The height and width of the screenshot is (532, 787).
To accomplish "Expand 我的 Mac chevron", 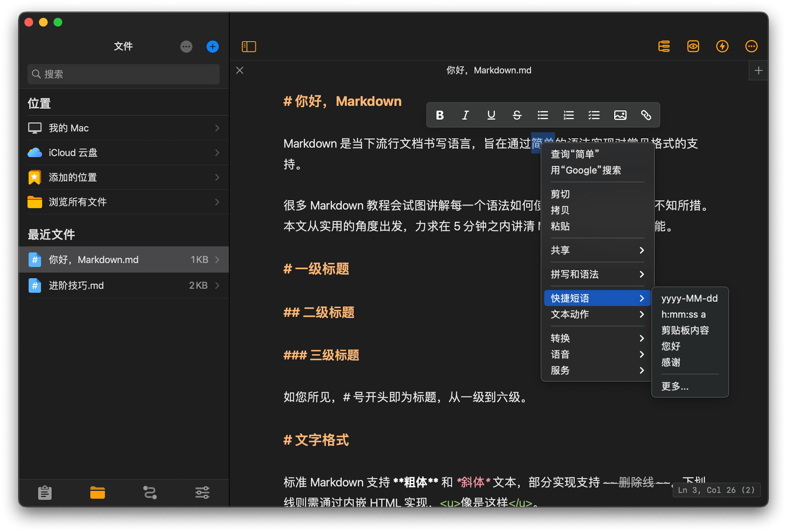I will 217,128.
